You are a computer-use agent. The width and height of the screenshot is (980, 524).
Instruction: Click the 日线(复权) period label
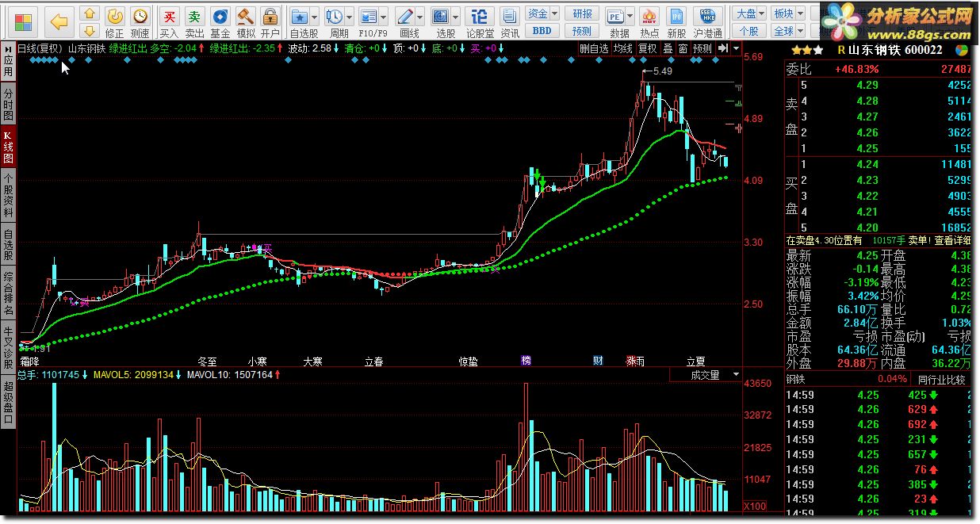40,48
